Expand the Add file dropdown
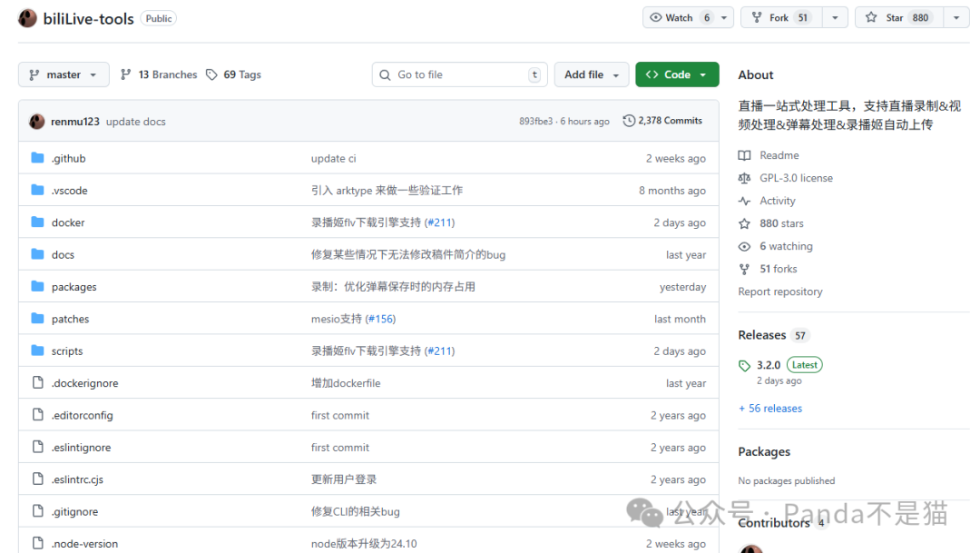 592,74
